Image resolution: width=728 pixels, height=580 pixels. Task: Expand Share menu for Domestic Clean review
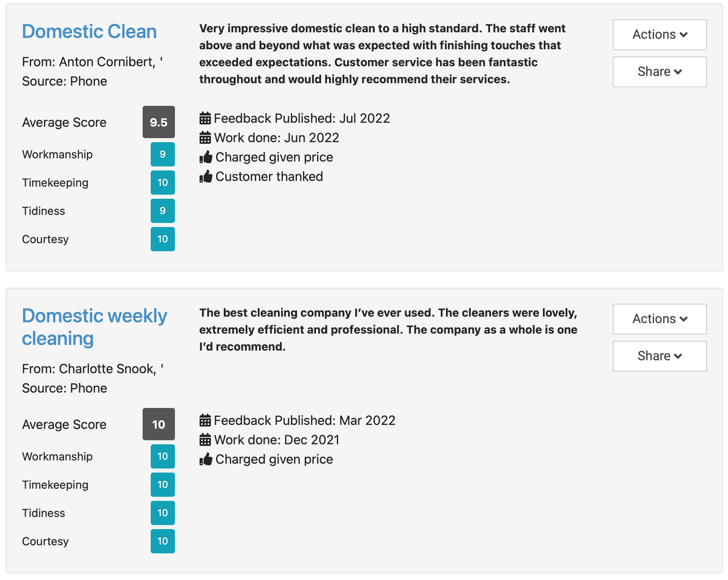[x=659, y=72]
